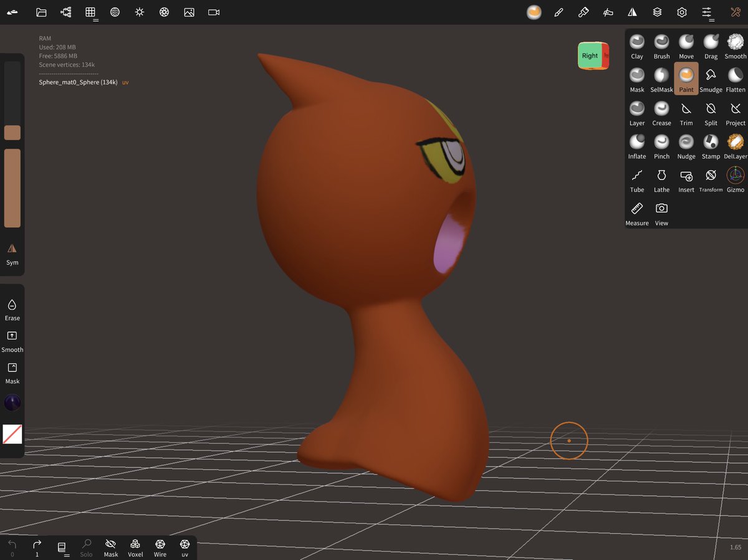748x560 pixels.
Task: Select the Split tool
Action: coord(711,113)
